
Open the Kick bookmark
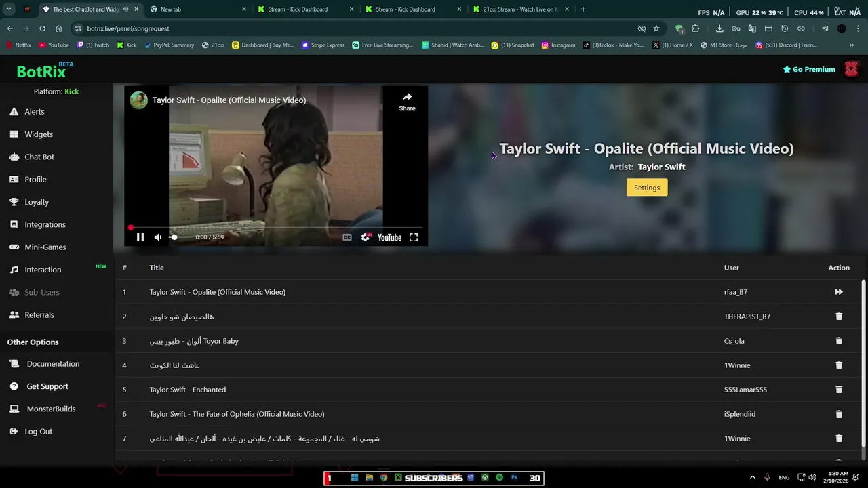tap(127, 45)
